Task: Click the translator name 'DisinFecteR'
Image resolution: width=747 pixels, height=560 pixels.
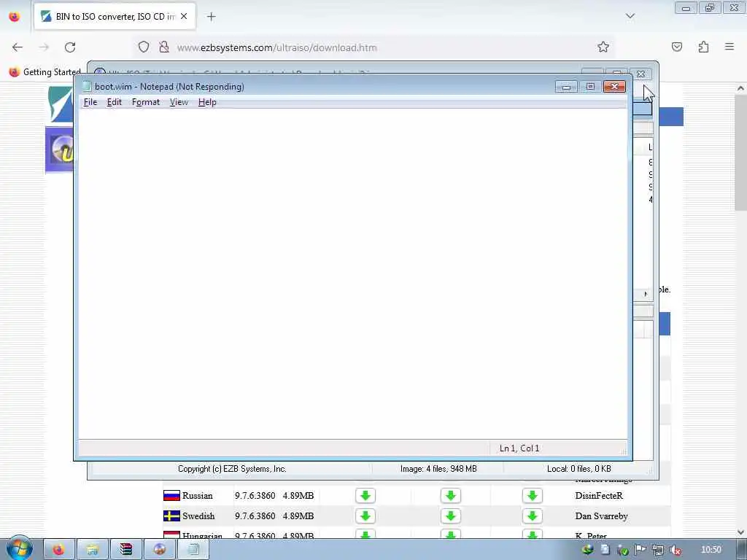Action: pos(599,496)
